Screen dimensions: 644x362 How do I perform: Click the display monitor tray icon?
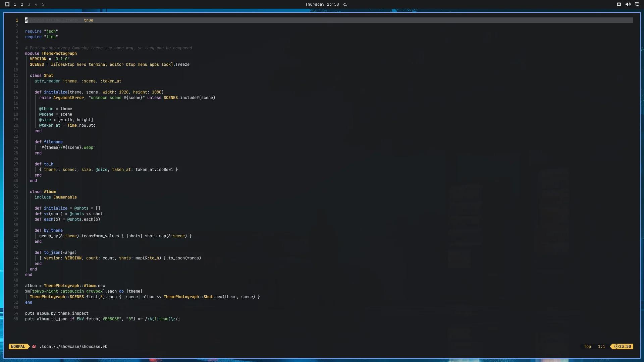coord(637,4)
